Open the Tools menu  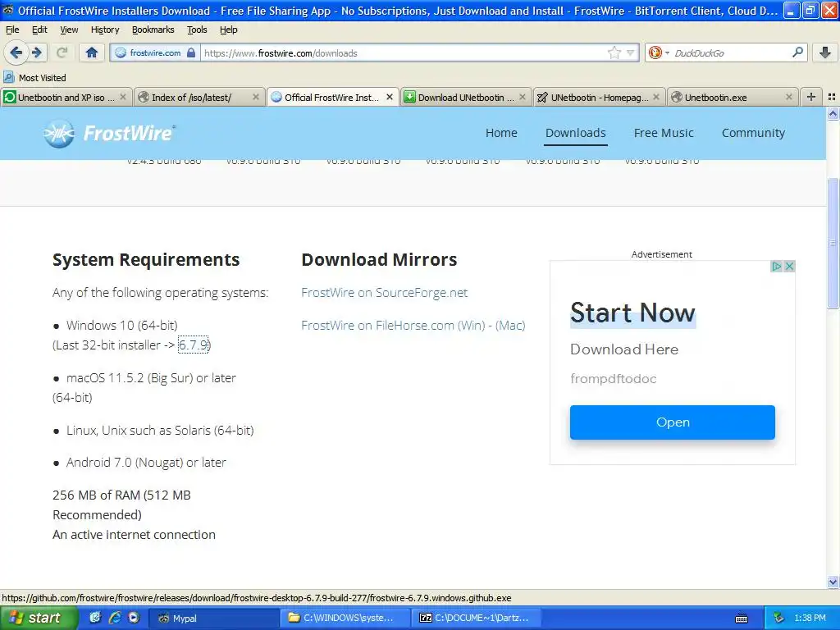pos(197,30)
